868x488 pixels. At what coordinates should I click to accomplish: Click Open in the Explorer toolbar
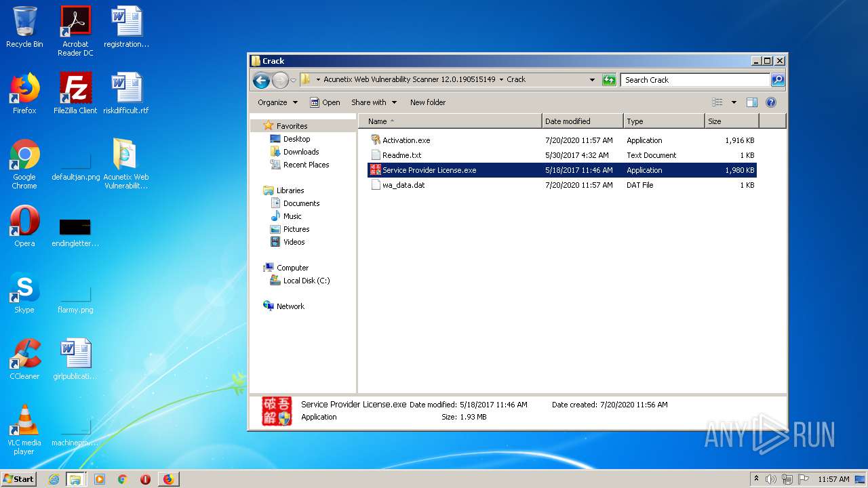coord(325,102)
